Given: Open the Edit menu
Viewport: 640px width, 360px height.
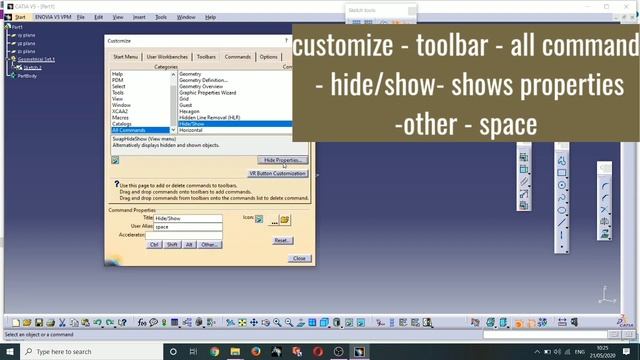Looking at the screenshot, I should pyautogui.click(x=98, y=17).
